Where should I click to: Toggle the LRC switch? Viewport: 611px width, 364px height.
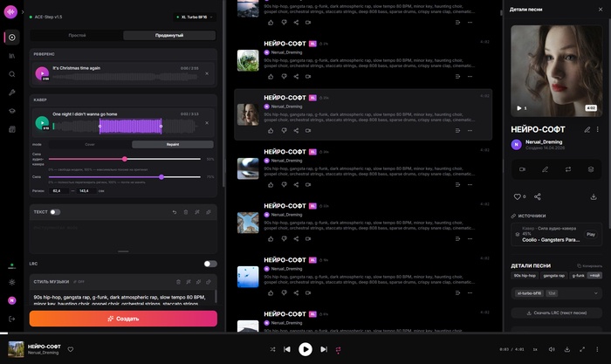(210, 264)
